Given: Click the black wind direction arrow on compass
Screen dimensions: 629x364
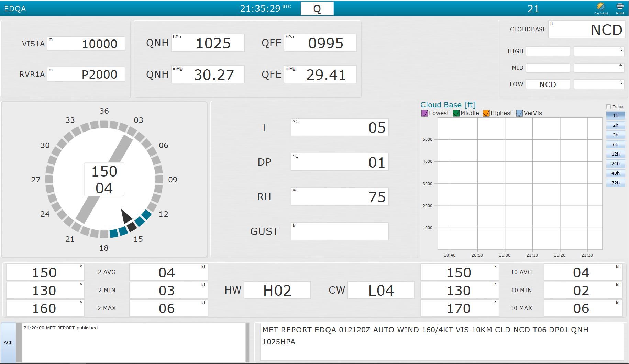Looking at the screenshot, I should click(126, 217).
